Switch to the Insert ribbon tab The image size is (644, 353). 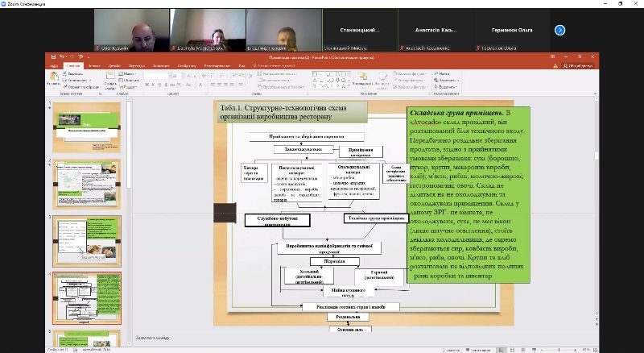click(94, 66)
